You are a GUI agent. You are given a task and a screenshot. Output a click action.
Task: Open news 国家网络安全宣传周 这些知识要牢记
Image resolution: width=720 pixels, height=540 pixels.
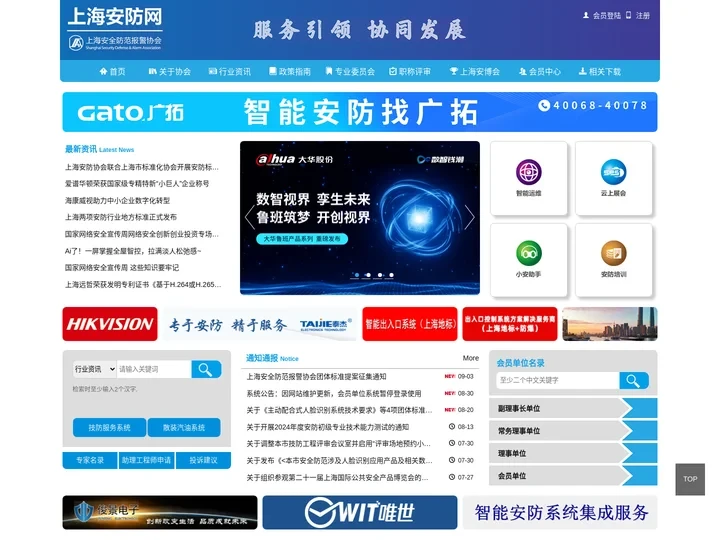(122, 268)
